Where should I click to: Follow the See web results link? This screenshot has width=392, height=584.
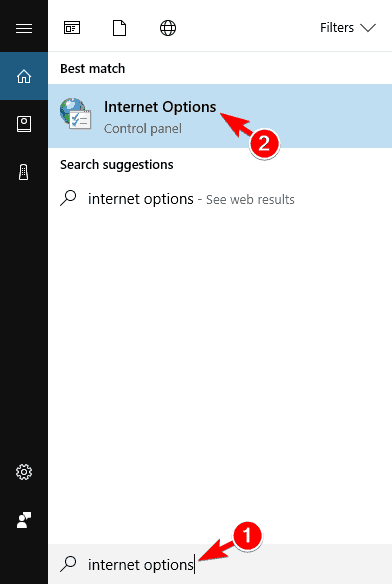click(250, 200)
